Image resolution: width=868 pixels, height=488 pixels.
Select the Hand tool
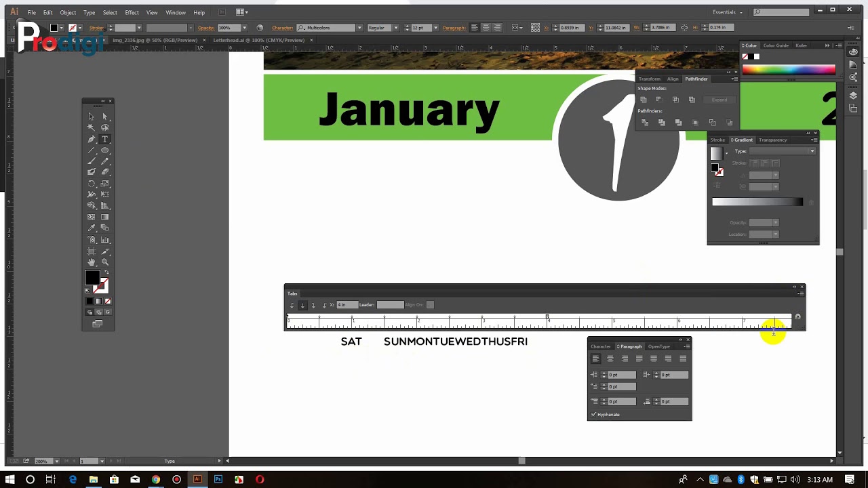(x=92, y=262)
